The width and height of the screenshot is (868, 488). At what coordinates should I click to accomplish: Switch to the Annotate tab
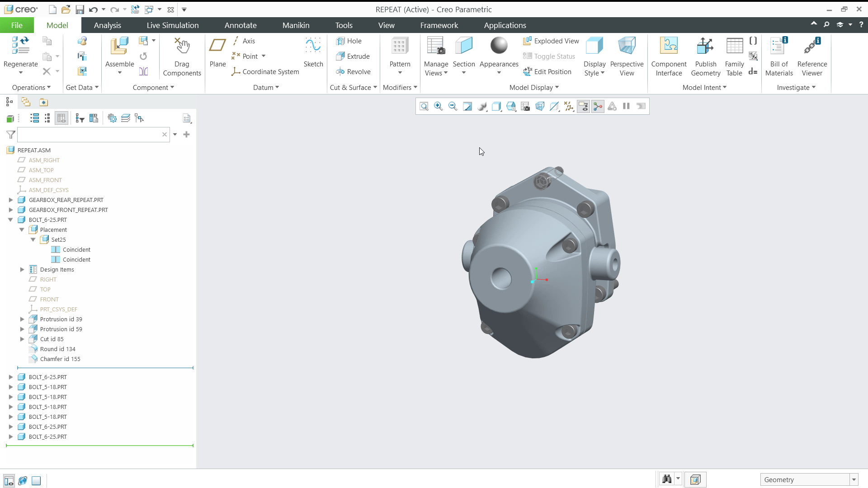point(241,25)
